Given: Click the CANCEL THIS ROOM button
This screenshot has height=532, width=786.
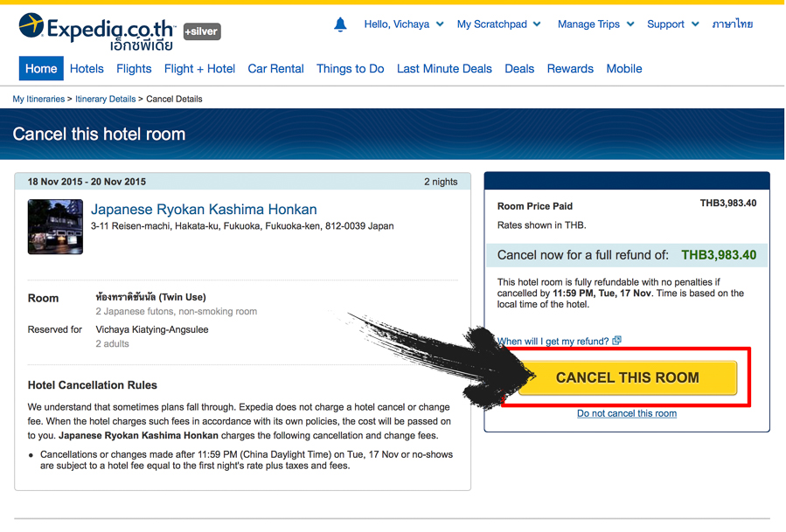Looking at the screenshot, I should (x=628, y=377).
